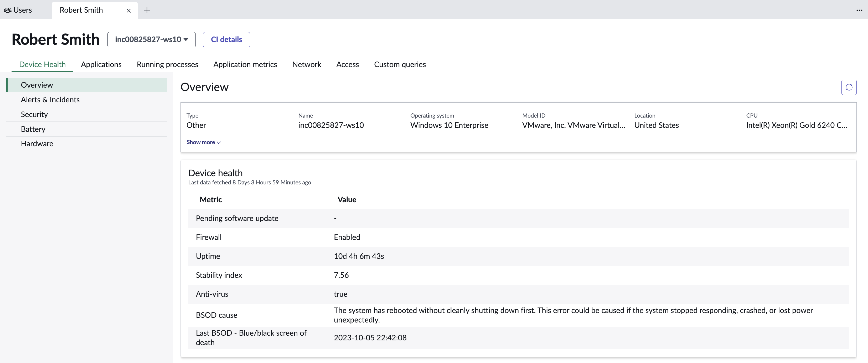
Task: Click the Last data fetched timestamp text
Action: tap(249, 183)
